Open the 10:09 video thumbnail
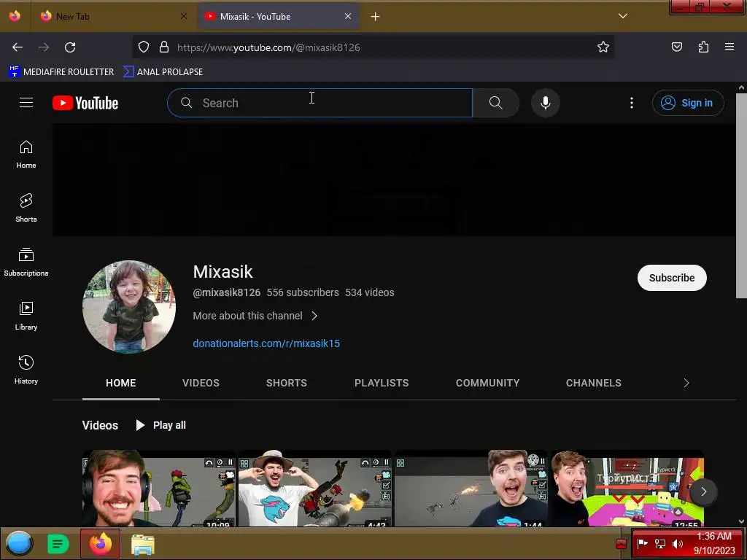 tap(158, 488)
